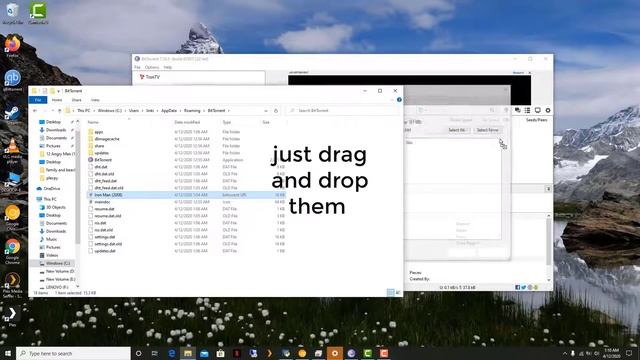The width and height of the screenshot is (640, 360).
Task: Select LENOVO (F:) drive
Action: click(x=54, y=287)
